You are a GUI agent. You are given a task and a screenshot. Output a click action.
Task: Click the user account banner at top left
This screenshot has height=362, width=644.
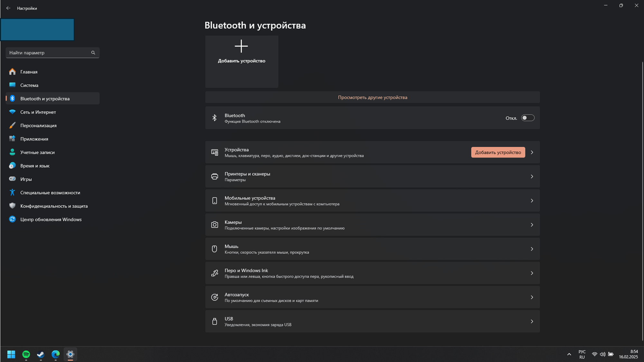click(x=37, y=30)
